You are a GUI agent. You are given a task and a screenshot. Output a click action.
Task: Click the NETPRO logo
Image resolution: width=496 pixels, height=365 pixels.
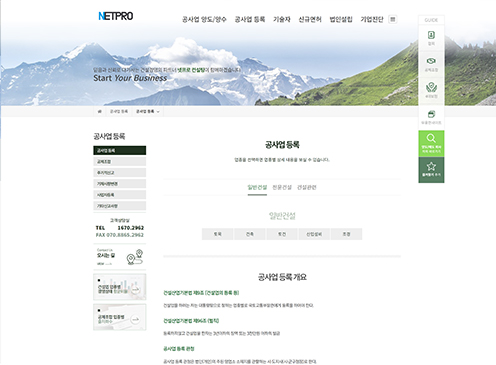[x=115, y=16]
